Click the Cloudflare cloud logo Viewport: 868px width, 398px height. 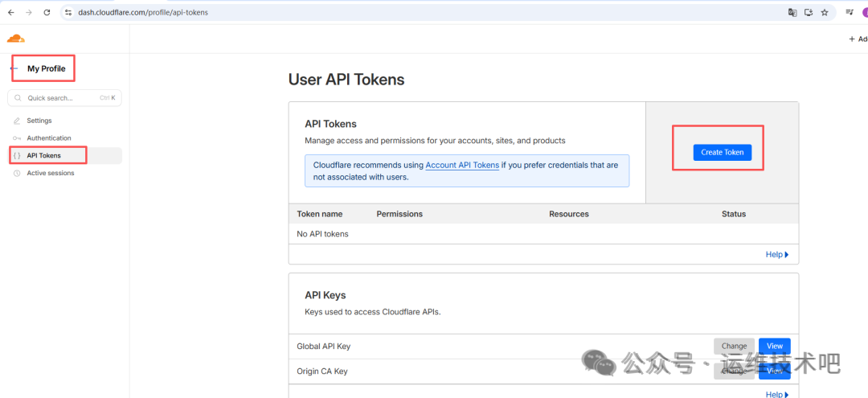tap(16, 39)
